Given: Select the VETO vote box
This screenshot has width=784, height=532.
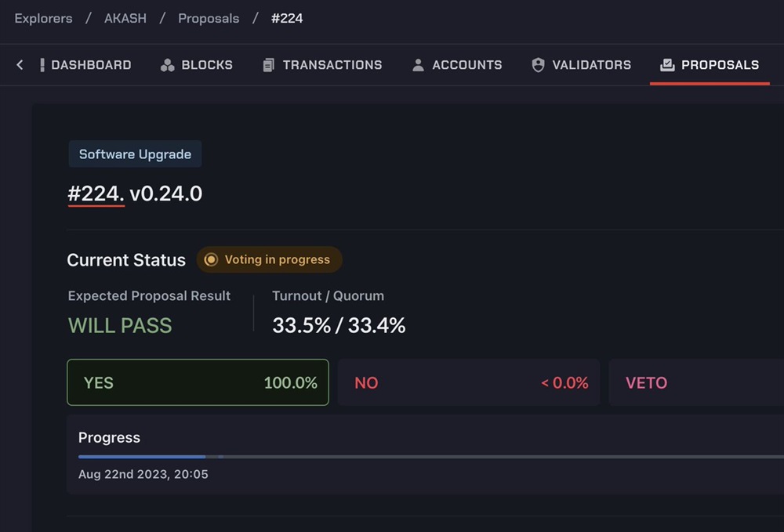Looking at the screenshot, I should pyautogui.click(x=695, y=382).
